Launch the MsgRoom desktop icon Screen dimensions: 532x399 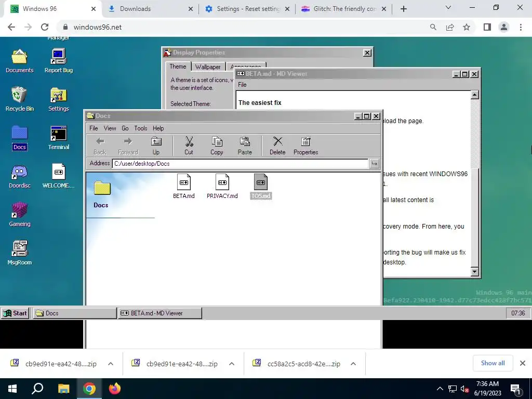[x=19, y=254]
